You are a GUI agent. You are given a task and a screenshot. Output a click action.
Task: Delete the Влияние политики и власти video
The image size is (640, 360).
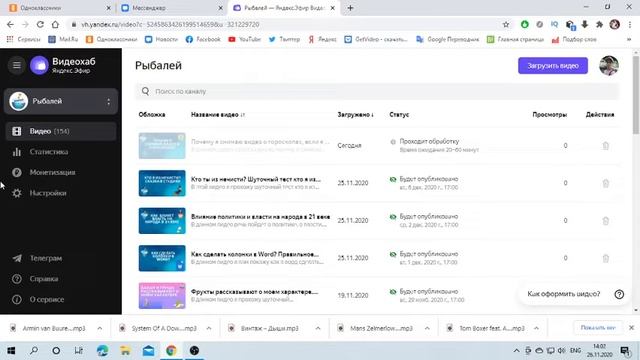(x=606, y=221)
